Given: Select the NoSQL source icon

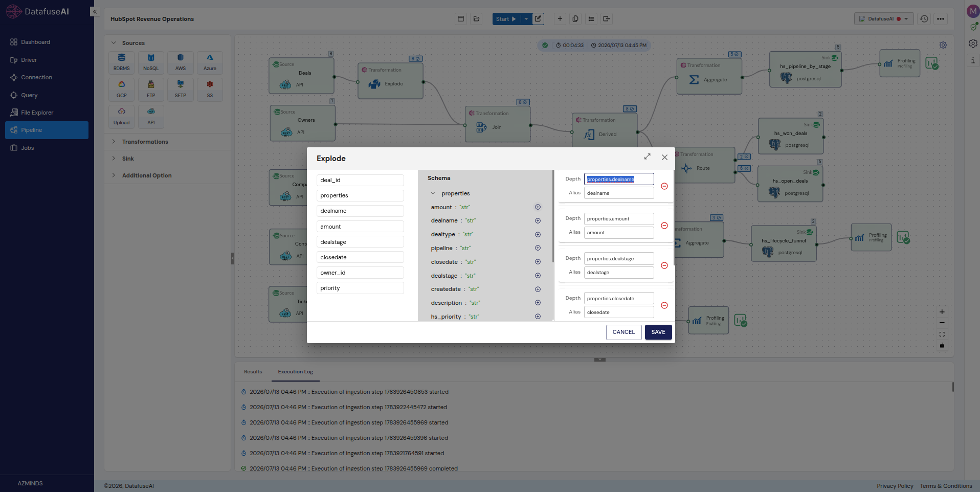Looking at the screenshot, I should tap(151, 62).
